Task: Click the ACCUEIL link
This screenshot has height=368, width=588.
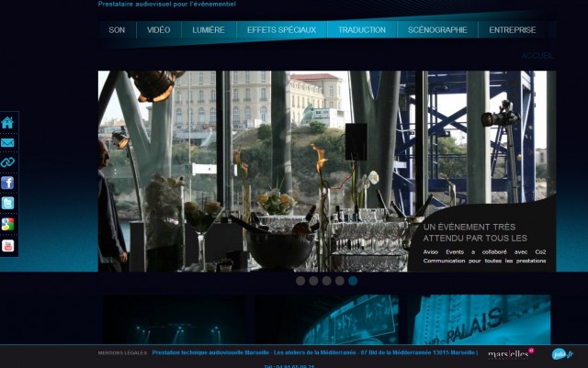Action: click(x=537, y=55)
